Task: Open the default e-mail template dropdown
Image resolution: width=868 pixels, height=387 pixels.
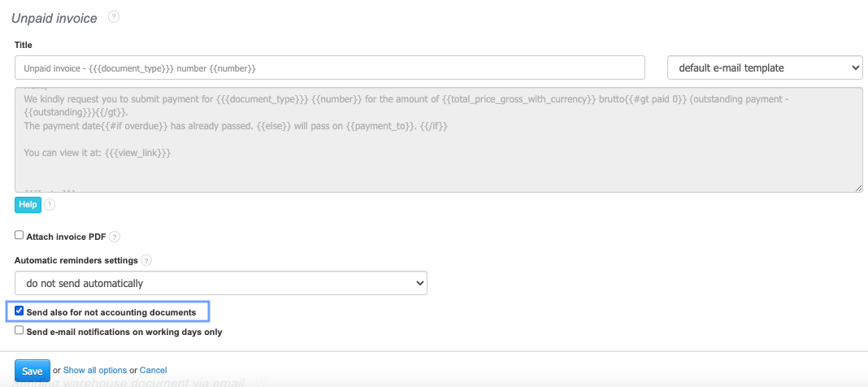Action: [764, 67]
